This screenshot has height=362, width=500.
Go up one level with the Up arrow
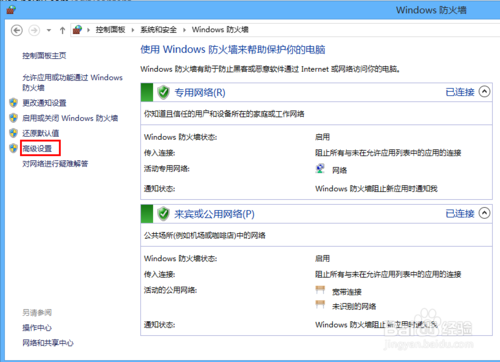tap(62, 30)
